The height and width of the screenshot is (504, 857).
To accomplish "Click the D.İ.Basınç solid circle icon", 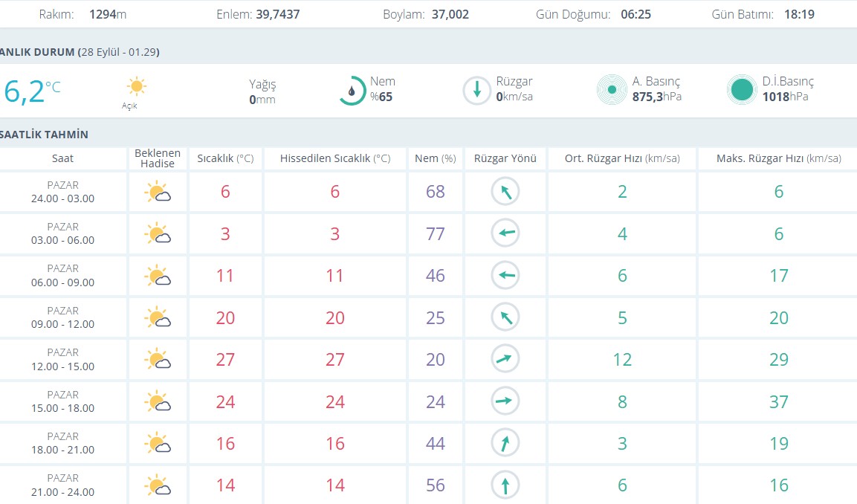I will 742,90.
